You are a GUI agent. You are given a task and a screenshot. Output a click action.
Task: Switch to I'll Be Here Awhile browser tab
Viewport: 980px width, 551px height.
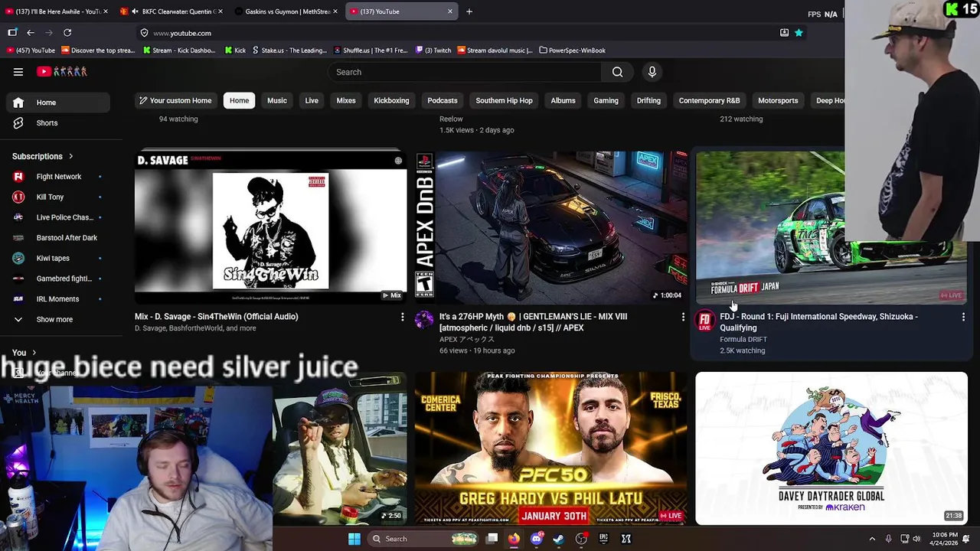click(x=57, y=11)
